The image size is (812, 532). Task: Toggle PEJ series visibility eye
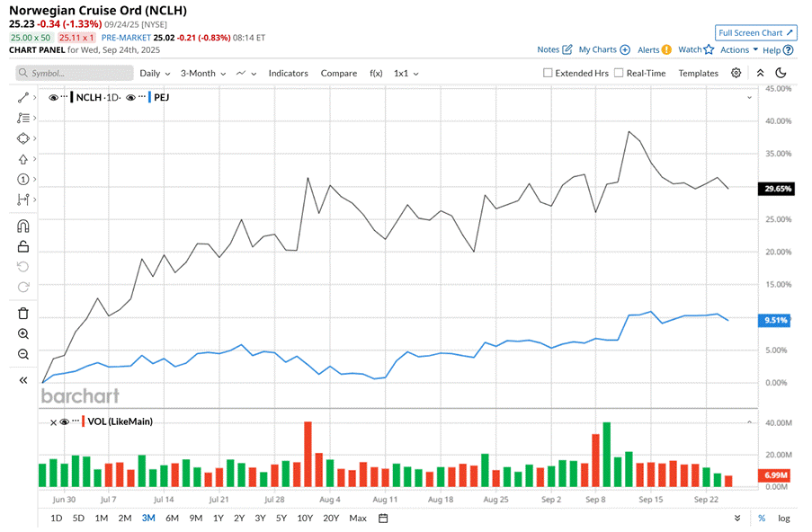[131, 98]
